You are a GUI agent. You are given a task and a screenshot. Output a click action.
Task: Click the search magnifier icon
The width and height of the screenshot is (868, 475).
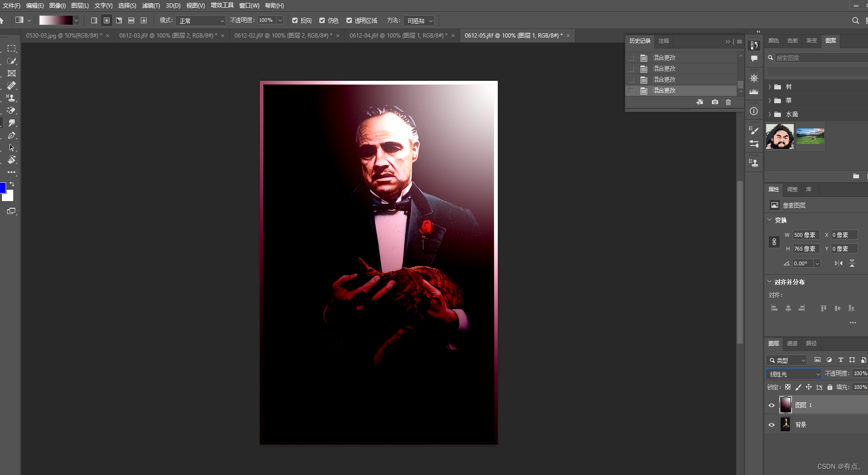(x=855, y=20)
